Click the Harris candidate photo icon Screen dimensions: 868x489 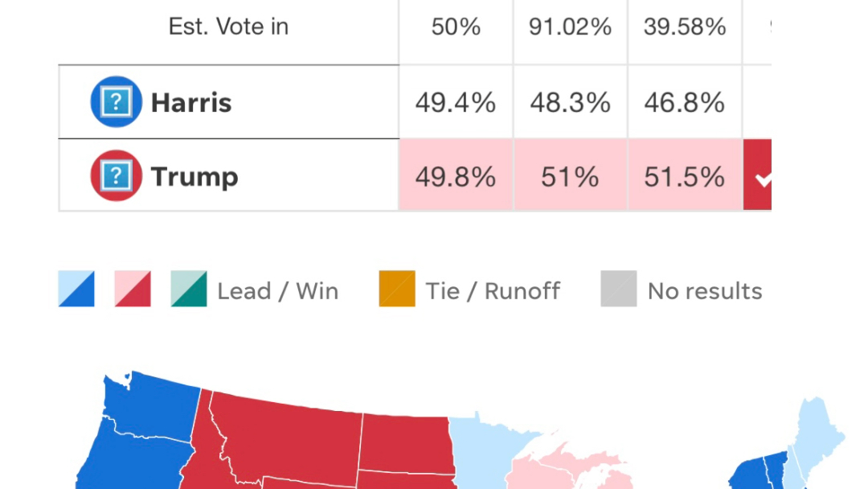(117, 102)
